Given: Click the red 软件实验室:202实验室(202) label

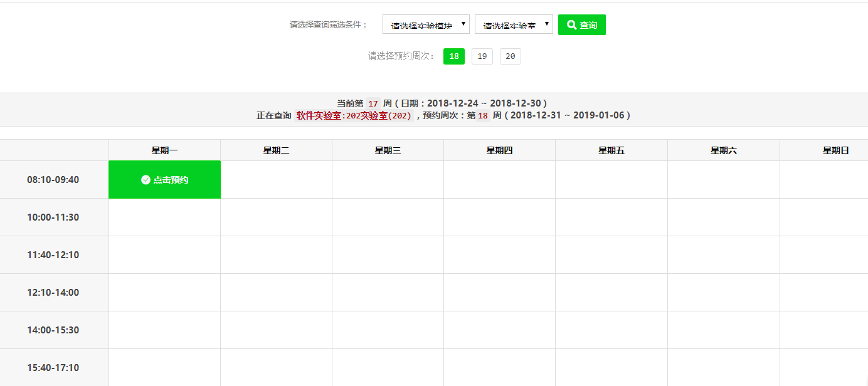Looking at the screenshot, I should point(354,116).
